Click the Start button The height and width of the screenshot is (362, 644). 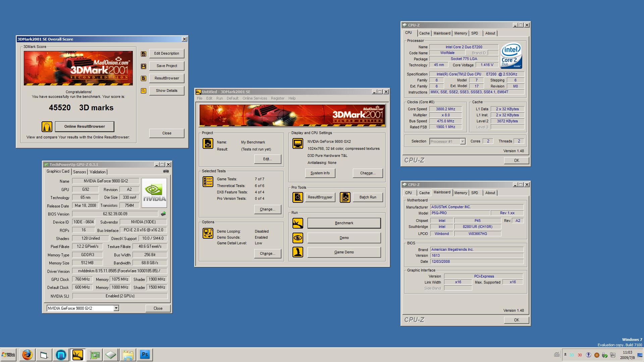tap(9, 355)
